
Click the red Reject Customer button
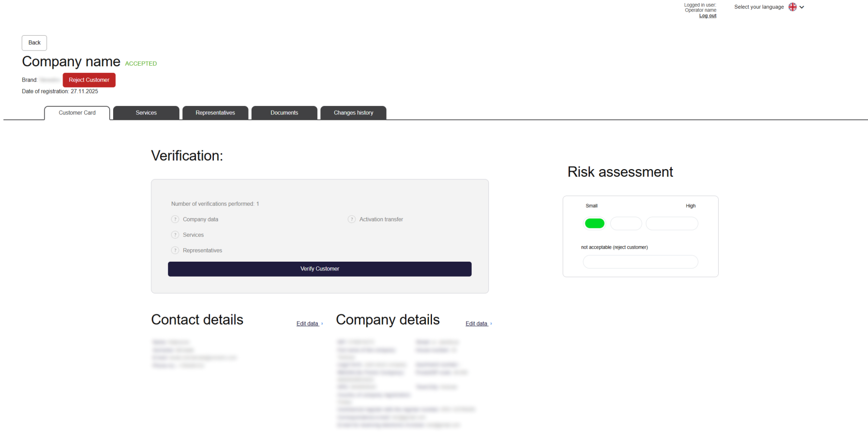pyautogui.click(x=89, y=80)
